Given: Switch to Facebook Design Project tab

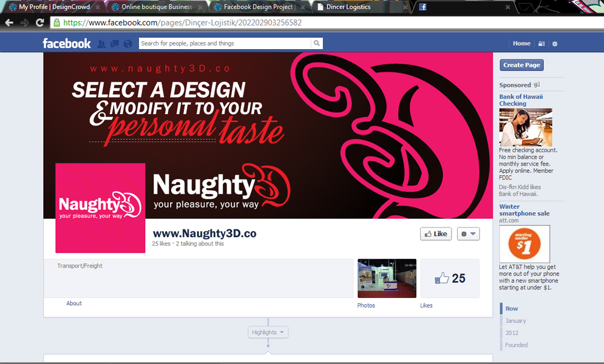Looking at the screenshot, I should coord(258,7).
